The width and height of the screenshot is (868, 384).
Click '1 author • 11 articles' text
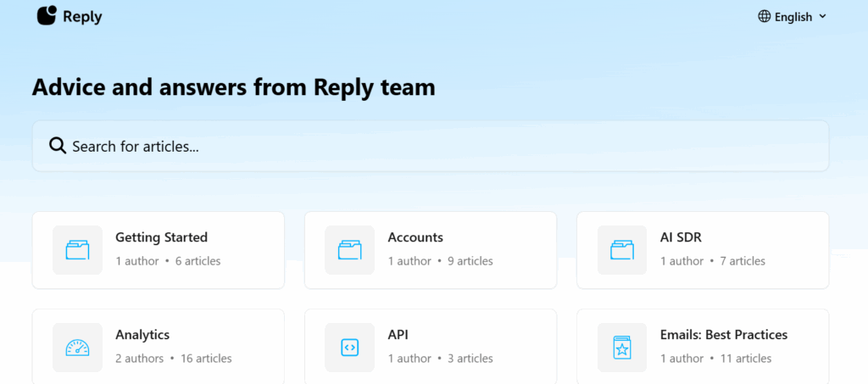click(x=715, y=359)
